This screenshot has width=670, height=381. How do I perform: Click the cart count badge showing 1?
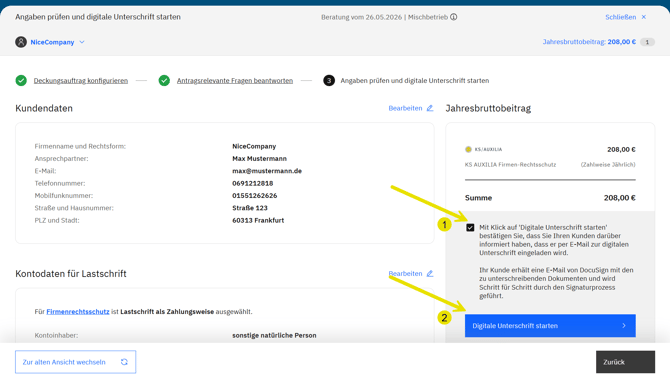(647, 42)
